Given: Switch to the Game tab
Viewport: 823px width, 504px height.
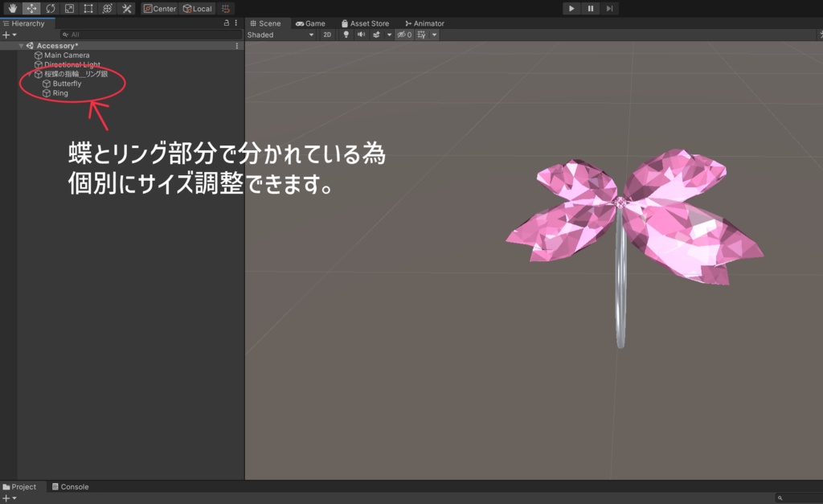Looking at the screenshot, I should 312,23.
